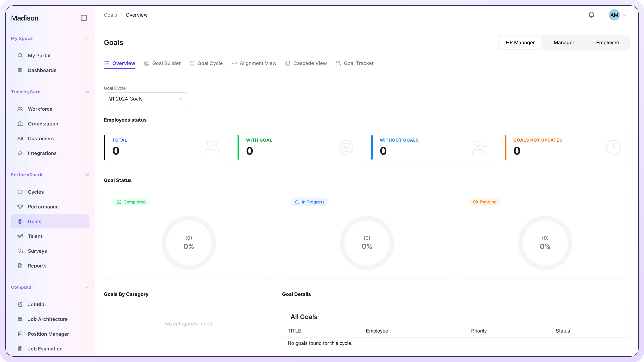Image resolution: width=644 pixels, height=362 pixels.
Task: Click the Without Goals status card
Action: coord(434,147)
